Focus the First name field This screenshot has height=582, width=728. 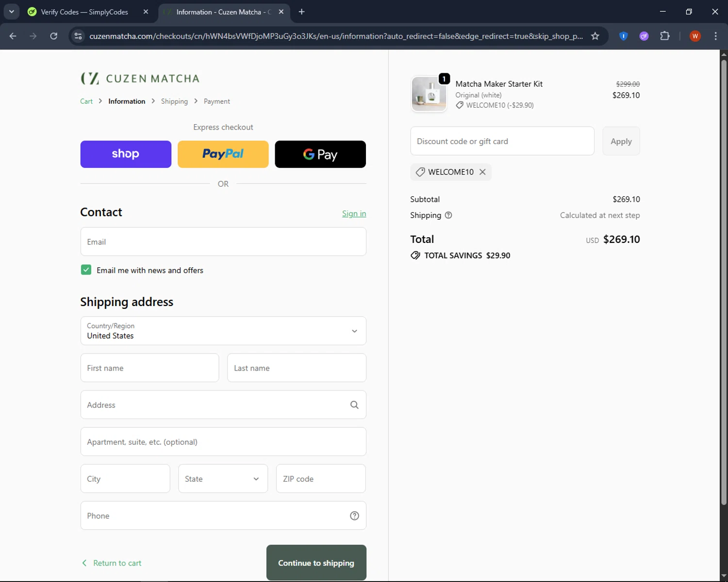tap(149, 368)
